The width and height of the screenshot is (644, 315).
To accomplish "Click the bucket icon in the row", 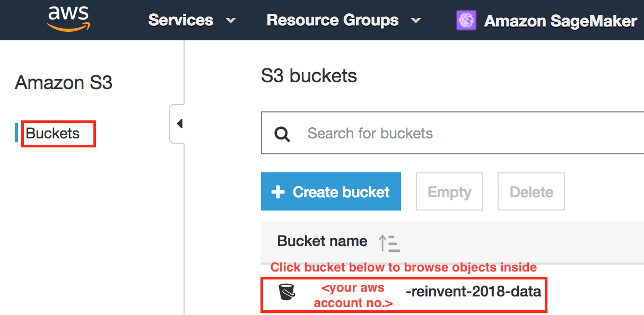I will [x=286, y=292].
